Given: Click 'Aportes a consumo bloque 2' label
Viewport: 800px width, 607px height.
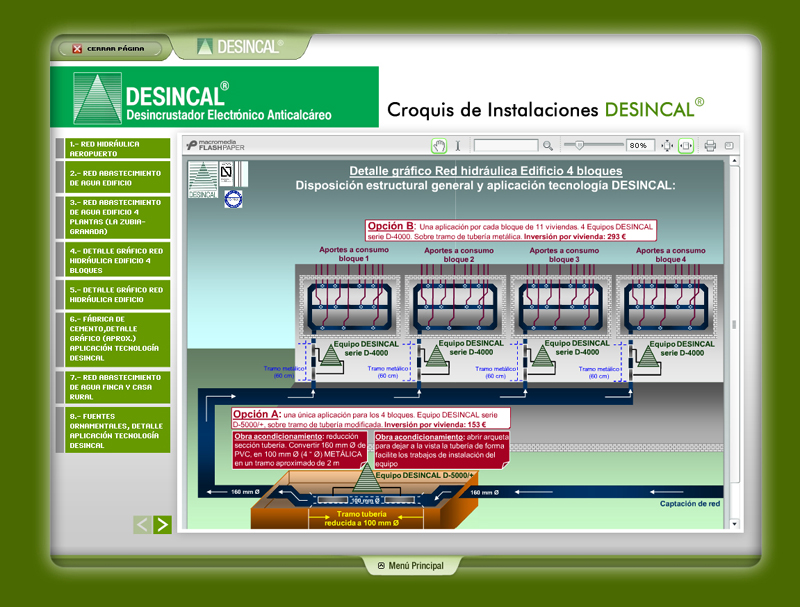Looking at the screenshot, I should point(459,255).
